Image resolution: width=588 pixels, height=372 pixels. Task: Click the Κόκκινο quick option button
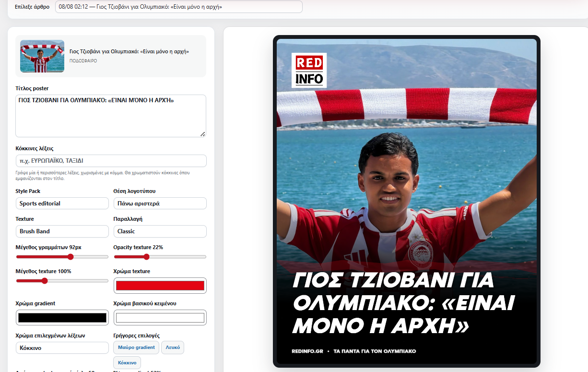point(127,363)
